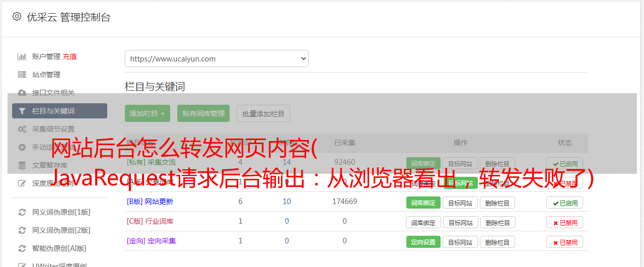This screenshot has width=644, height=267.
Task: Click the gear icon beside 优采云 管理控制台
Action: [x=17, y=17]
